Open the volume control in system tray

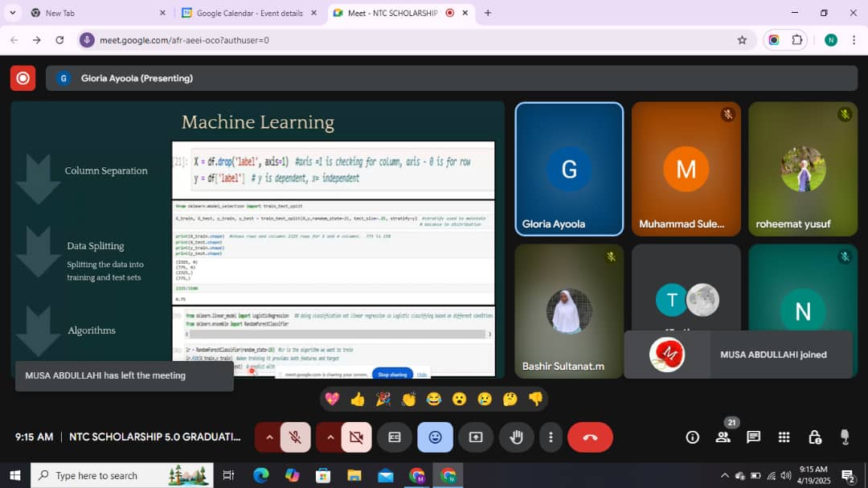point(785,475)
